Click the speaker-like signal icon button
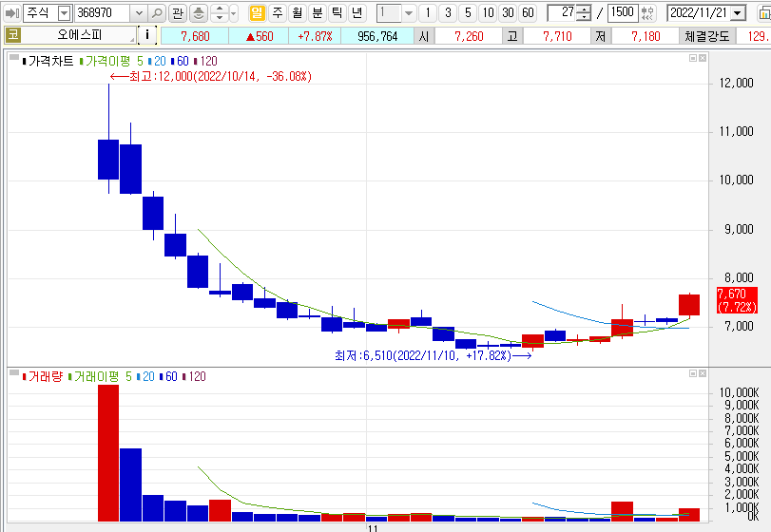Image resolution: width=771 pixels, height=532 pixels. (198, 13)
